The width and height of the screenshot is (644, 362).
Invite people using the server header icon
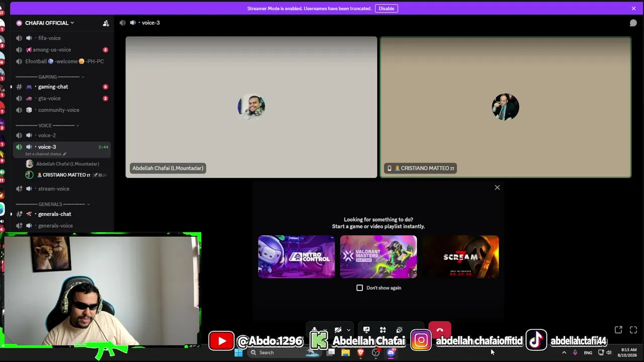(x=106, y=23)
